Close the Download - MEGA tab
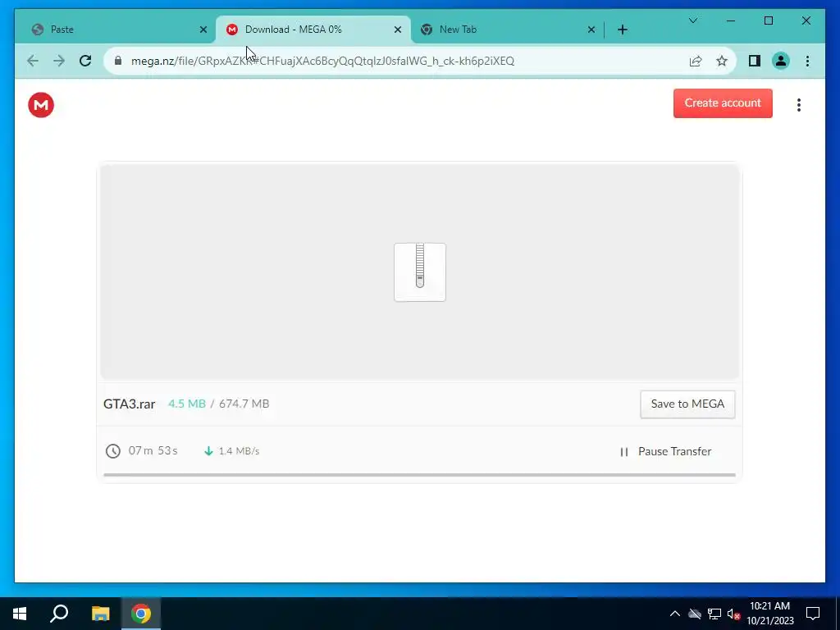This screenshot has width=840, height=630. point(398,30)
